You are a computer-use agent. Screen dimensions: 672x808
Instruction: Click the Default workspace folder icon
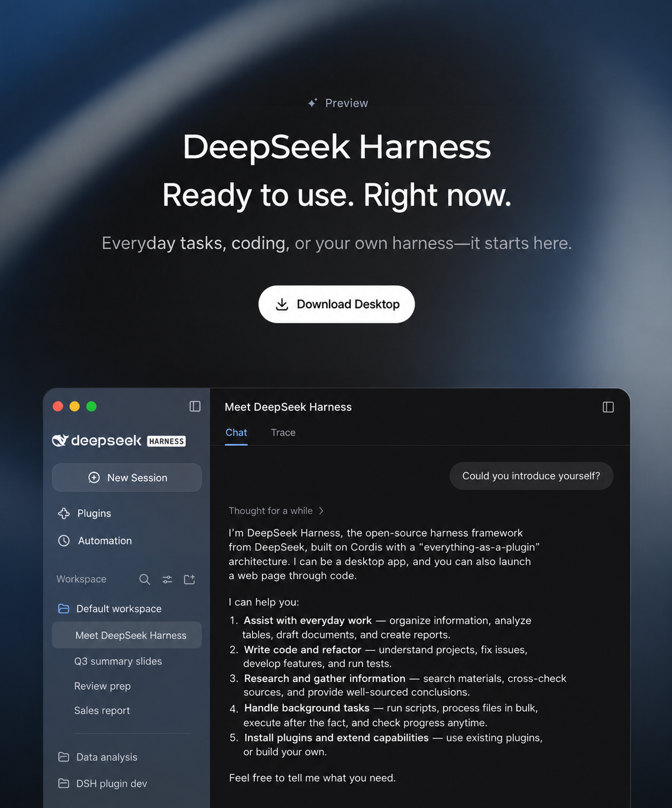[x=63, y=609]
